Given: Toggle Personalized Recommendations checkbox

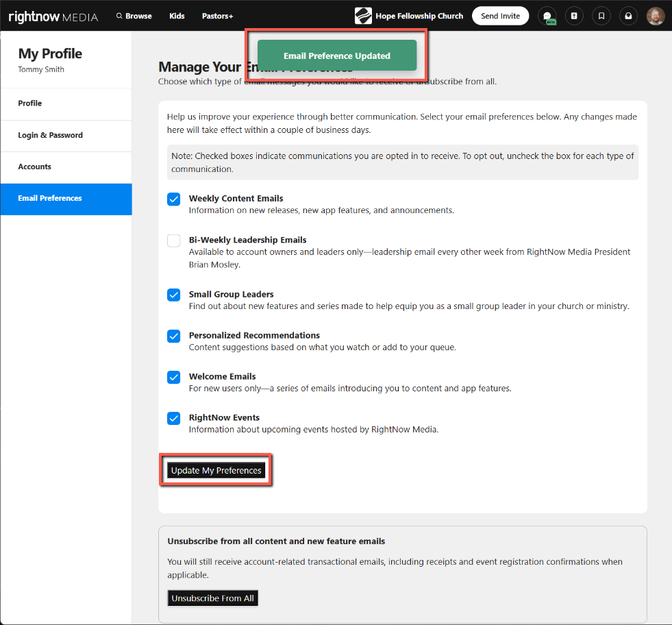Looking at the screenshot, I should click(x=174, y=336).
